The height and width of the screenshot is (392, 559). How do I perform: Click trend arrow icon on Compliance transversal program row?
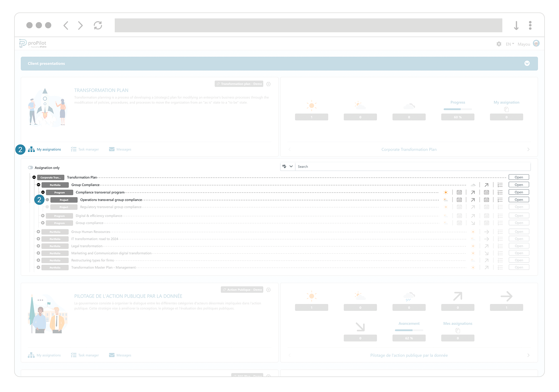[473, 192]
